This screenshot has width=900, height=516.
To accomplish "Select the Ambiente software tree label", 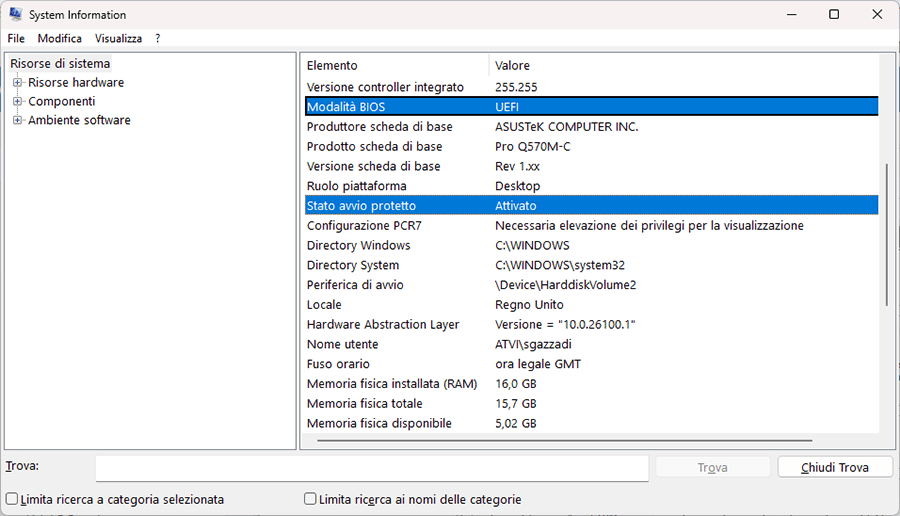I will pos(79,121).
